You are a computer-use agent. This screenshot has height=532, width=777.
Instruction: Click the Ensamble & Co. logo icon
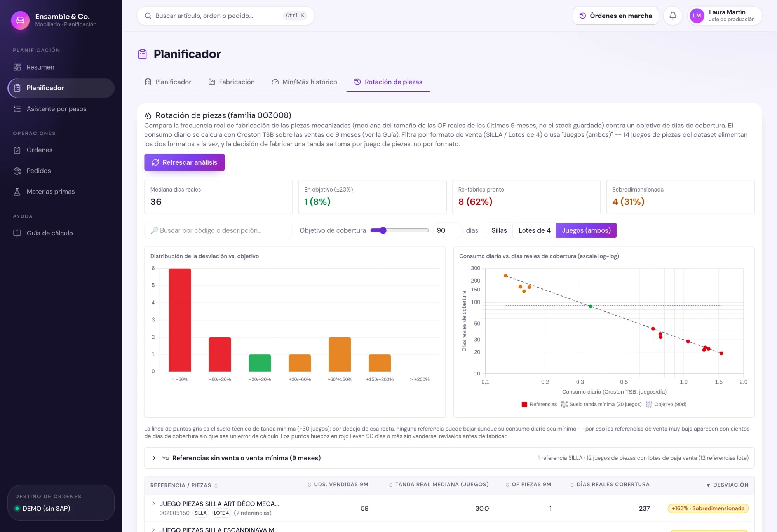coord(20,20)
